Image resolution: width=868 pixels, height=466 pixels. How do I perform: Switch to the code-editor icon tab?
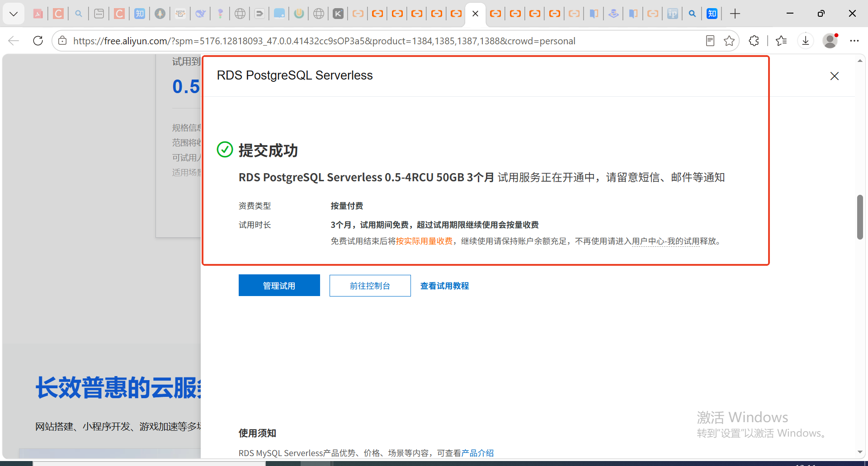pos(180,14)
